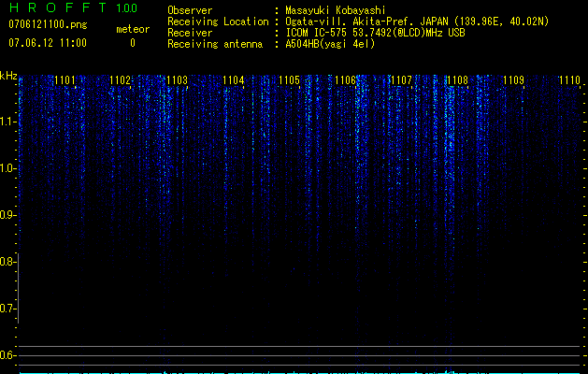Click the meteor label
588x374 pixels.
coord(133,29)
